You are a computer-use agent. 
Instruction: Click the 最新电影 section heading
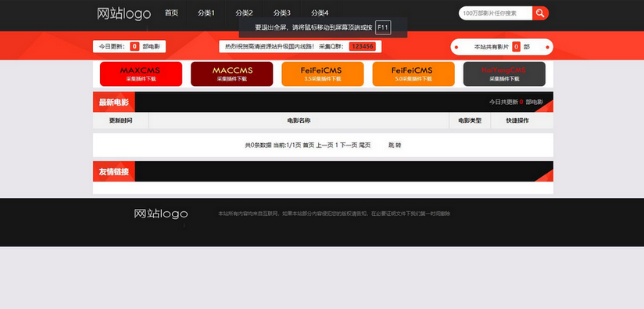(x=114, y=102)
